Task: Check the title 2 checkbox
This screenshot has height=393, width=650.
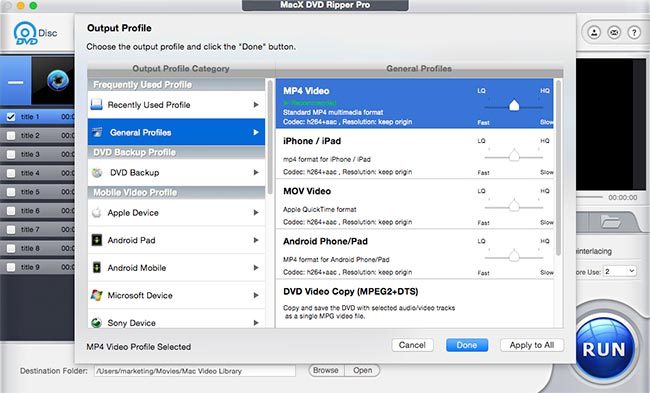Action: pyautogui.click(x=11, y=136)
